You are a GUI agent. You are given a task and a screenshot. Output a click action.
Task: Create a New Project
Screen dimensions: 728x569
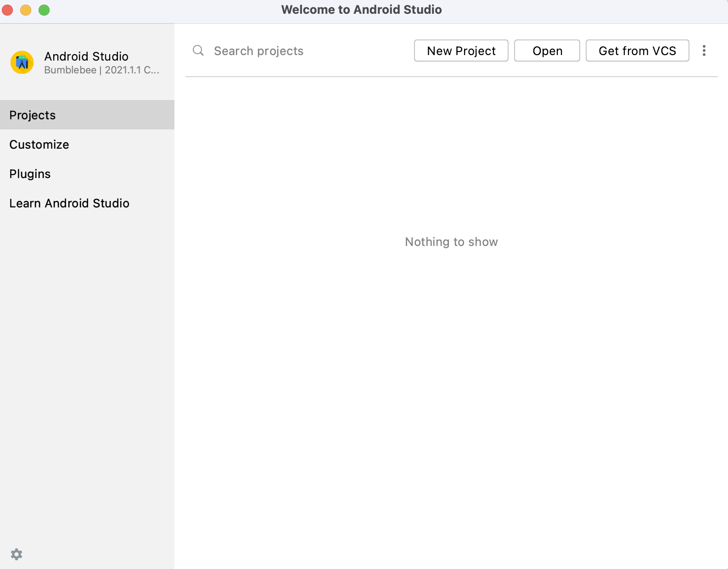pyautogui.click(x=461, y=50)
